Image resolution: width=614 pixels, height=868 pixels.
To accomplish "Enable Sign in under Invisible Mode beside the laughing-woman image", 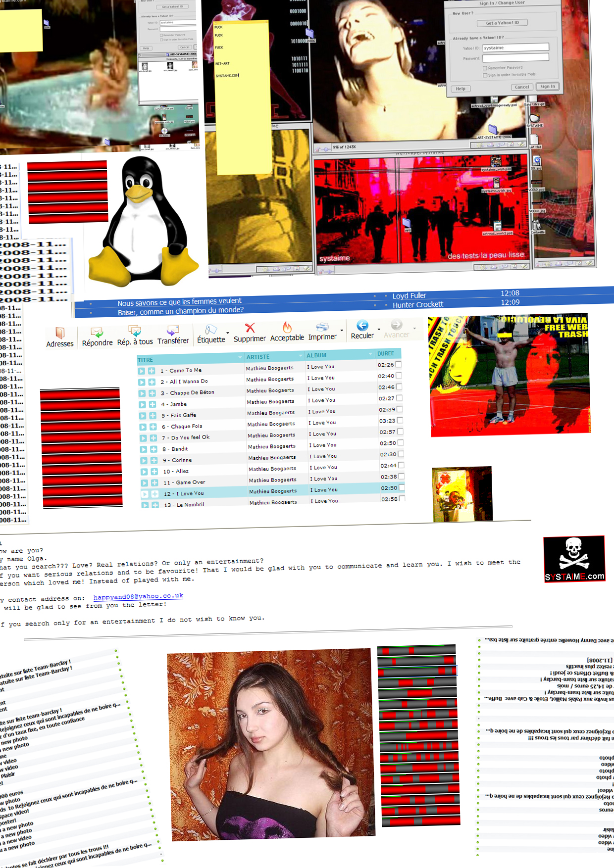I will [485, 75].
